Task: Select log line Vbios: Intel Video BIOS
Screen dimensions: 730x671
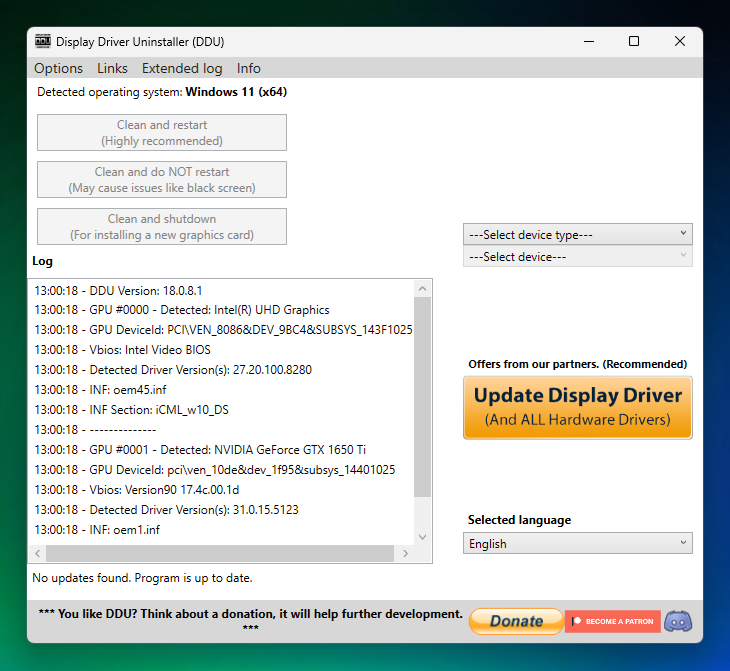Action: point(122,350)
